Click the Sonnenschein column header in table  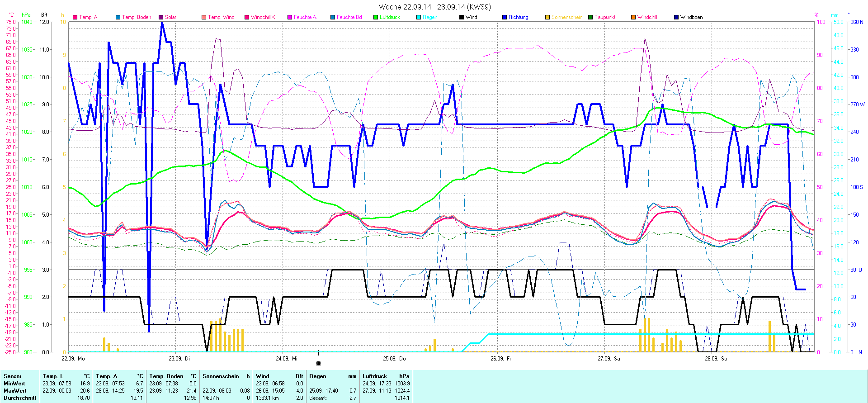pos(221,376)
